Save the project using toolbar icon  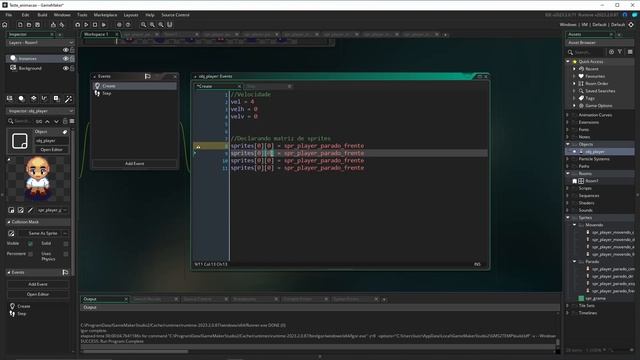pos(37,24)
